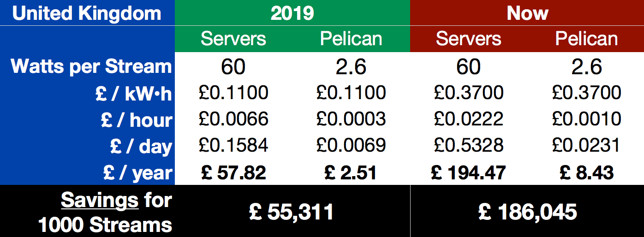Select the £ 194.47 yearly cost cell
The width and height of the screenshot is (644, 237).
[x=468, y=173]
